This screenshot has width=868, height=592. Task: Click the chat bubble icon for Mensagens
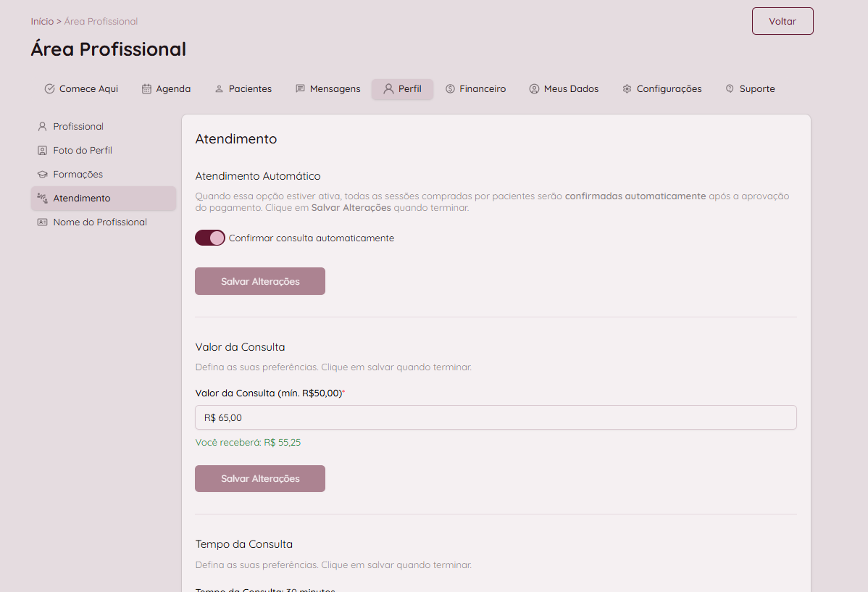coord(300,89)
